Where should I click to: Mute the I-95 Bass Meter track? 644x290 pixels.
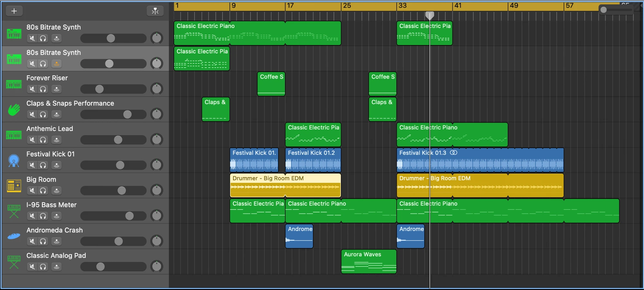point(32,216)
